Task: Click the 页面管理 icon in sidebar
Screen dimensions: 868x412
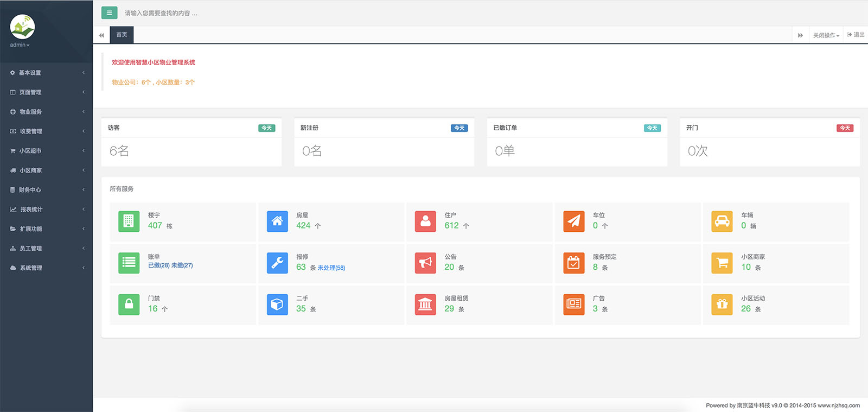Action: (12, 92)
